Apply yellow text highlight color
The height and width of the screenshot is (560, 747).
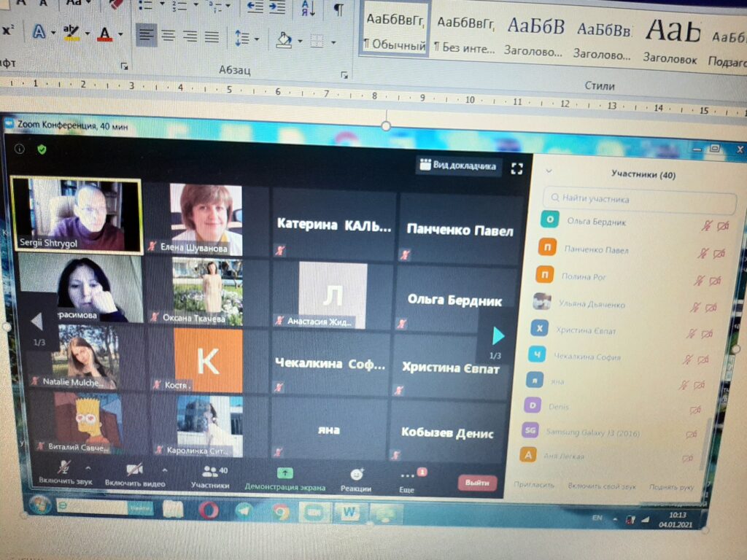pos(71,33)
